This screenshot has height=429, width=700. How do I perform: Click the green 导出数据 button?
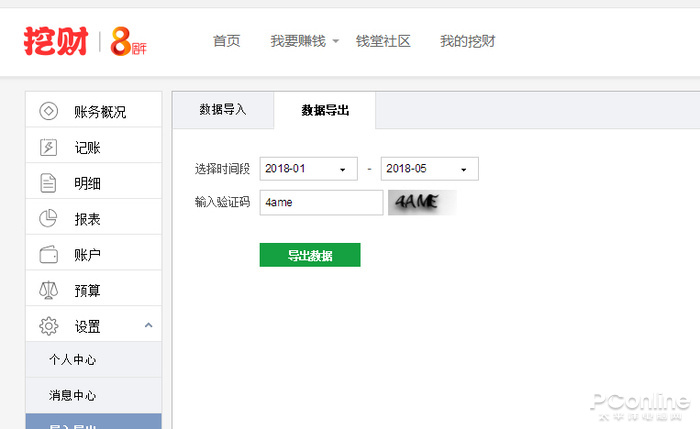310,255
